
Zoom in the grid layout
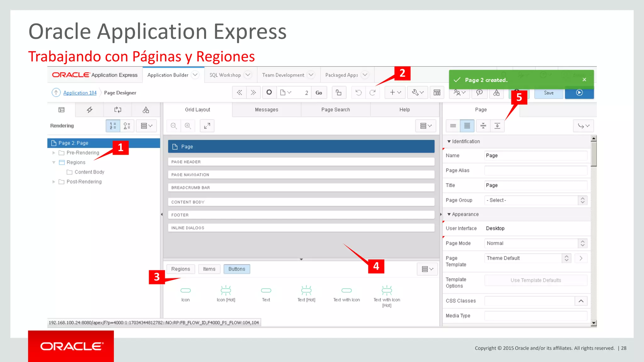click(x=188, y=126)
